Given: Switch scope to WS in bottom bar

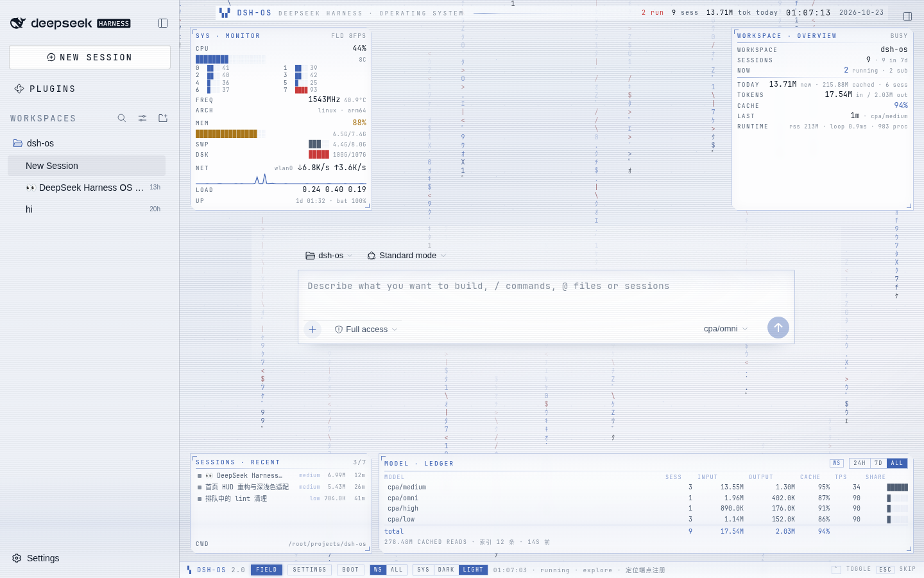Looking at the screenshot, I should coord(378,570).
